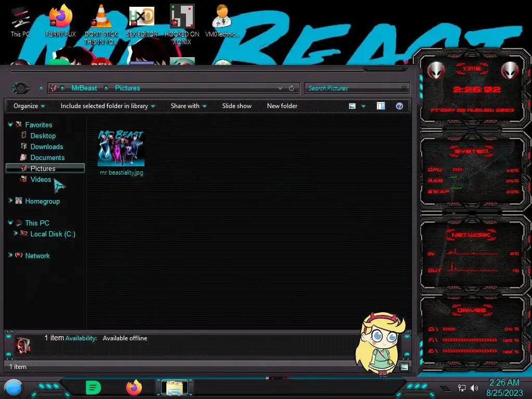Click the large icons view button in status bar
The image size is (532, 399).
tap(404, 367)
